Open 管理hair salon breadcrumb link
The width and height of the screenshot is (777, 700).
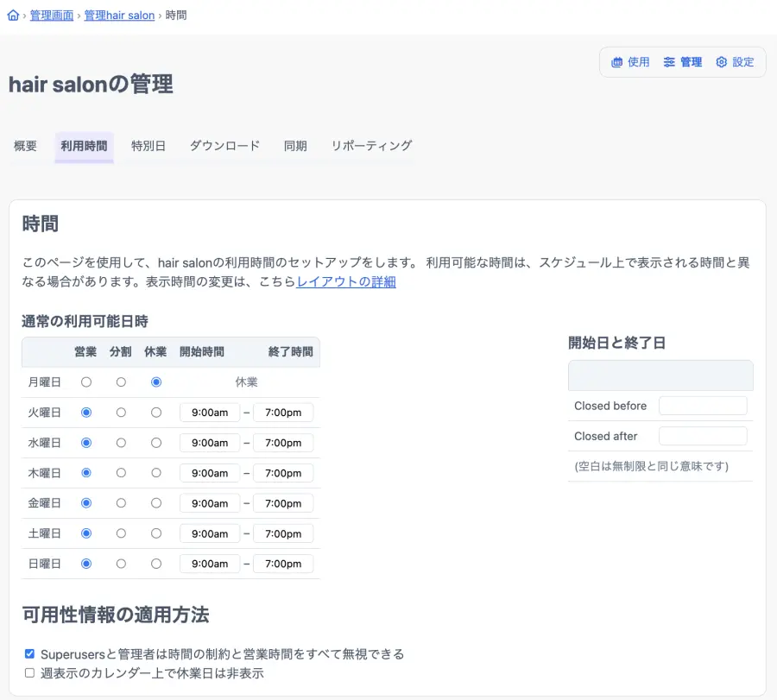point(119,16)
